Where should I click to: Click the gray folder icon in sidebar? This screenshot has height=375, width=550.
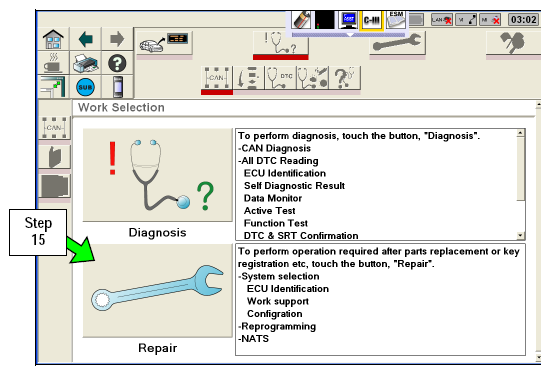pyautogui.click(x=54, y=186)
